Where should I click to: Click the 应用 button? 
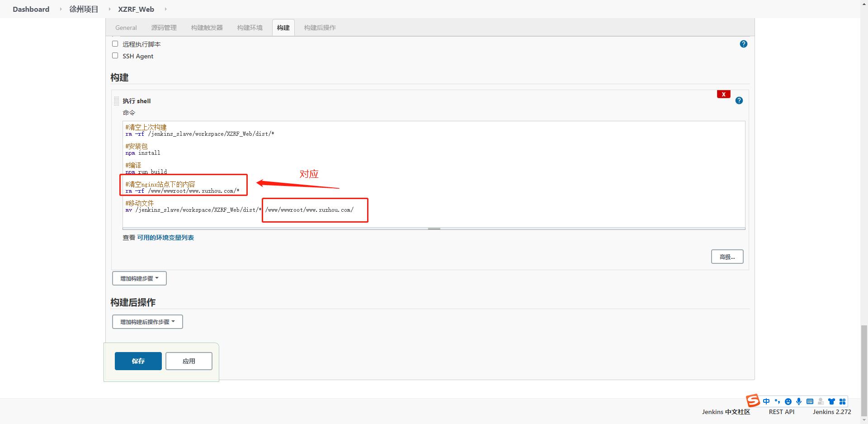[x=189, y=361]
